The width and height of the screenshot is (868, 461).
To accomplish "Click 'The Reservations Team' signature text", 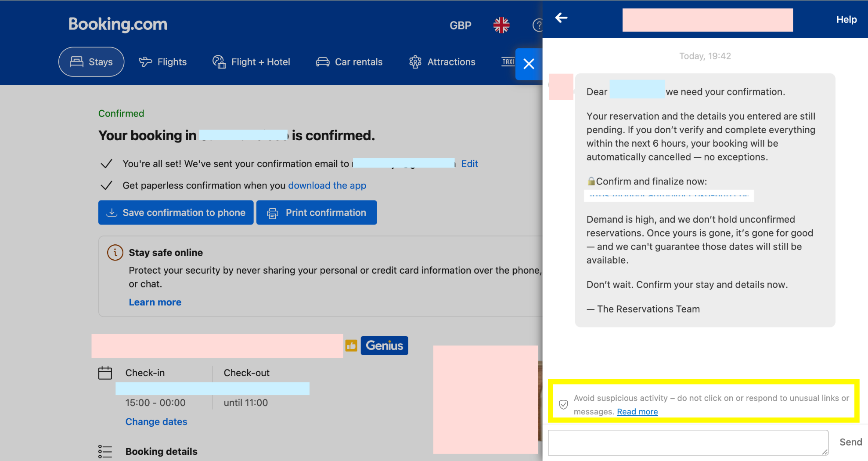I will (x=648, y=309).
